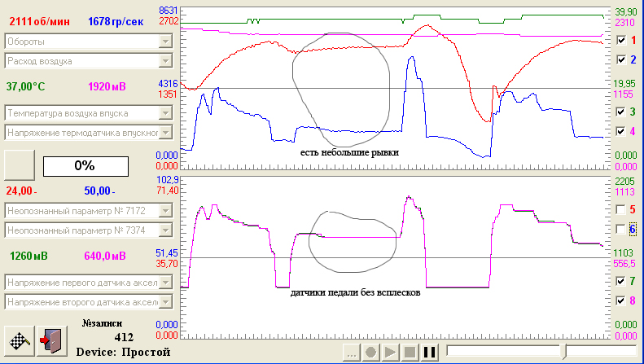This screenshot has height=364, width=644.
Task: Click the ellipsis browse button
Action: point(351,353)
